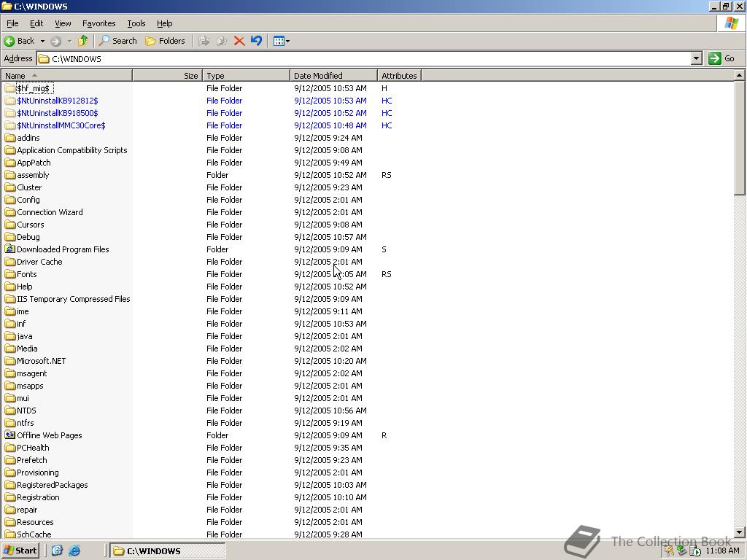This screenshot has height=560, width=747.
Task: Select the Cursors folder icon
Action: click(x=10, y=225)
